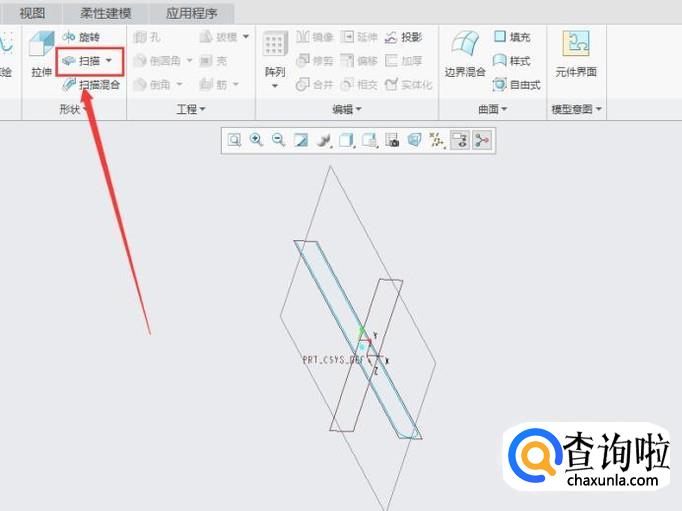
Task: Switch to the 柔性建模 tab
Action: pos(106,13)
